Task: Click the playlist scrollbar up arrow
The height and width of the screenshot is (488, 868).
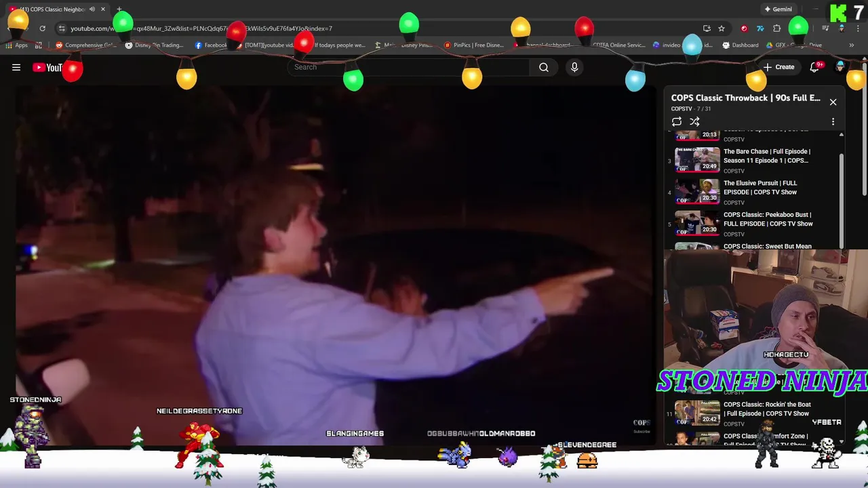Action: click(x=842, y=134)
